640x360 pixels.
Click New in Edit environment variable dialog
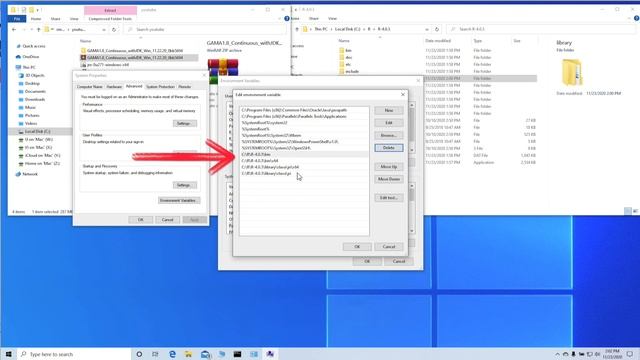coord(389,110)
